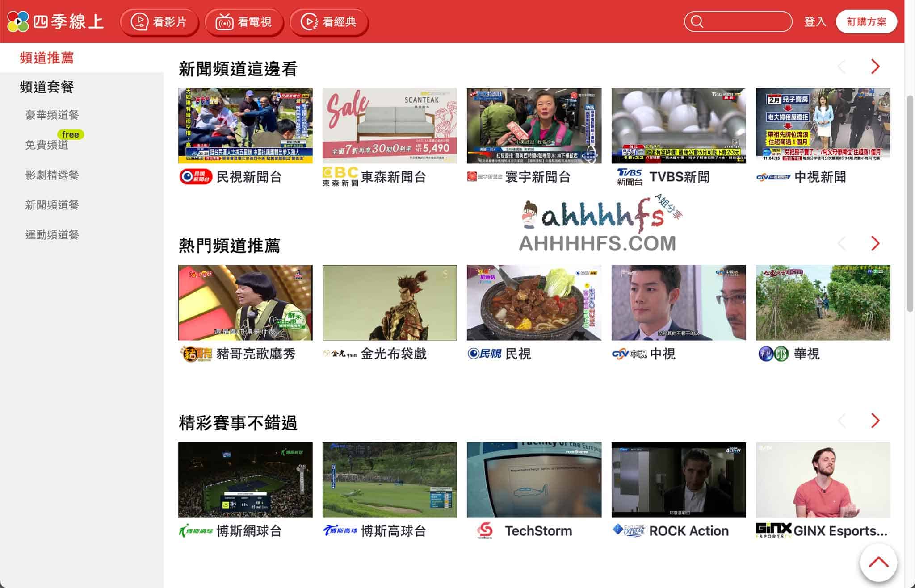The height and width of the screenshot is (588, 915).
Task: Open the 看電視 navigation tab
Action: click(x=244, y=22)
